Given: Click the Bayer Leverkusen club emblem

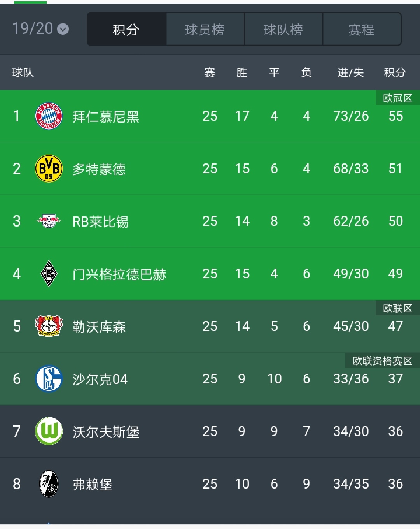Looking at the screenshot, I should tap(49, 326).
